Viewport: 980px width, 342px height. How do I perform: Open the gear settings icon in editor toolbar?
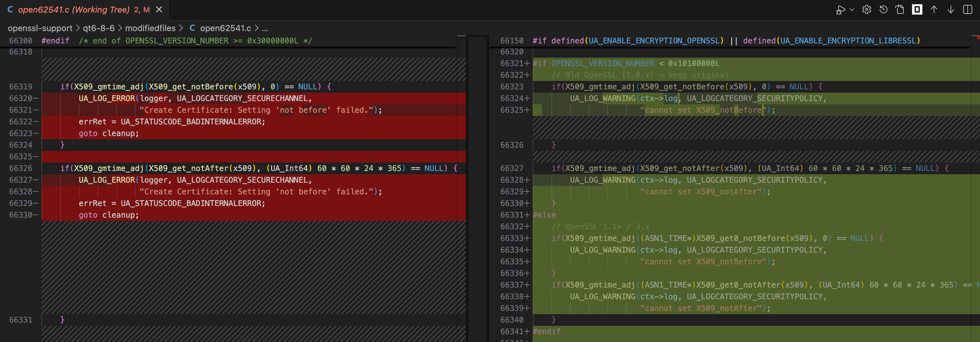point(866,9)
